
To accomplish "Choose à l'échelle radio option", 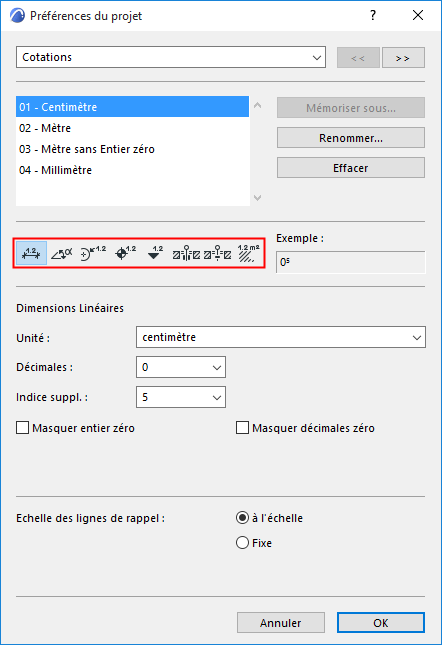I will [243, 517].
